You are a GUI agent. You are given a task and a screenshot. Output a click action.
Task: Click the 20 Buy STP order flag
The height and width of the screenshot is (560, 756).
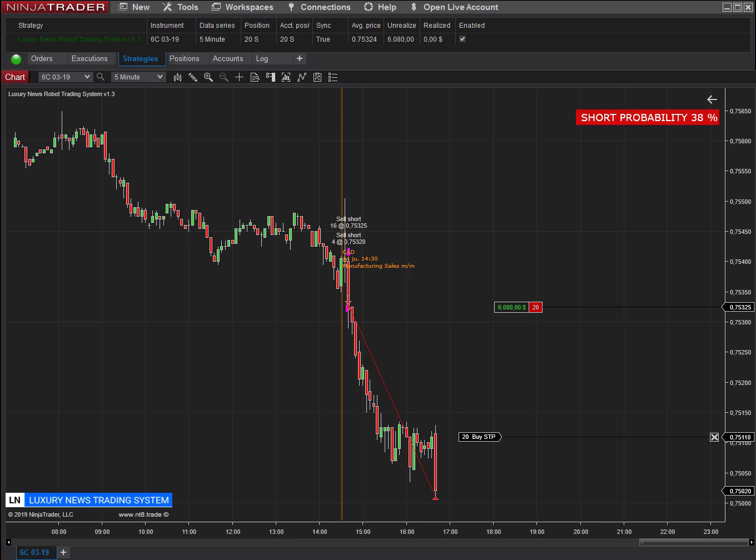pos(480,437)
